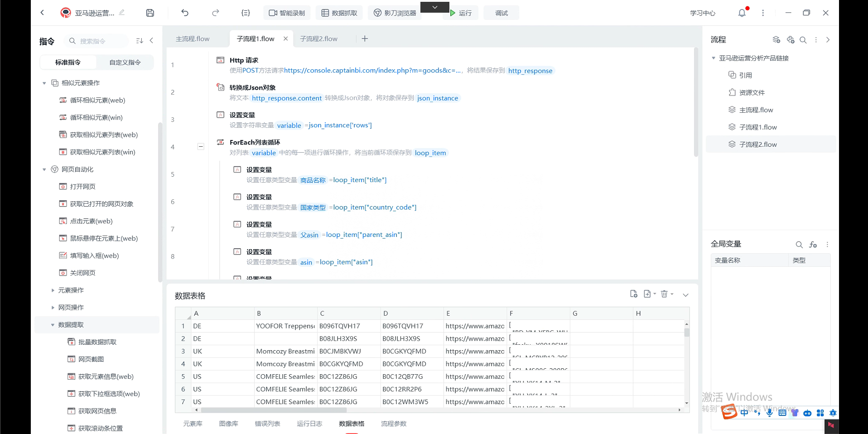Click the undo arrow icon
The width and height of the screenshot is (868, 434).
point(185,13)
